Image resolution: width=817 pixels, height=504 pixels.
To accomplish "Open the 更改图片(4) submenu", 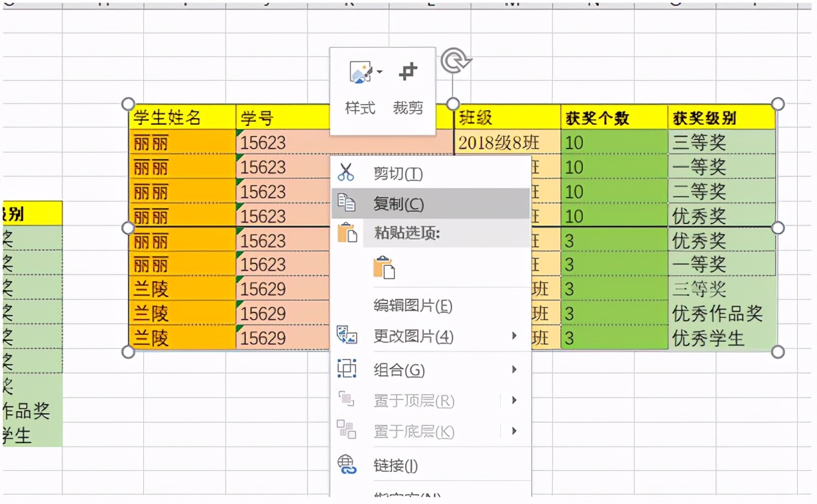I will pyautogui.click(x=430, y=336).
